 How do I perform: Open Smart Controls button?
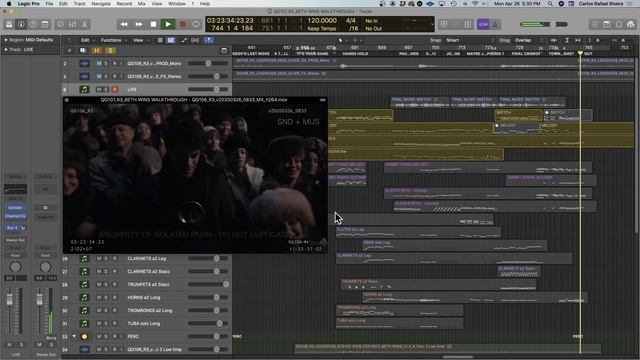pos(60,24)
